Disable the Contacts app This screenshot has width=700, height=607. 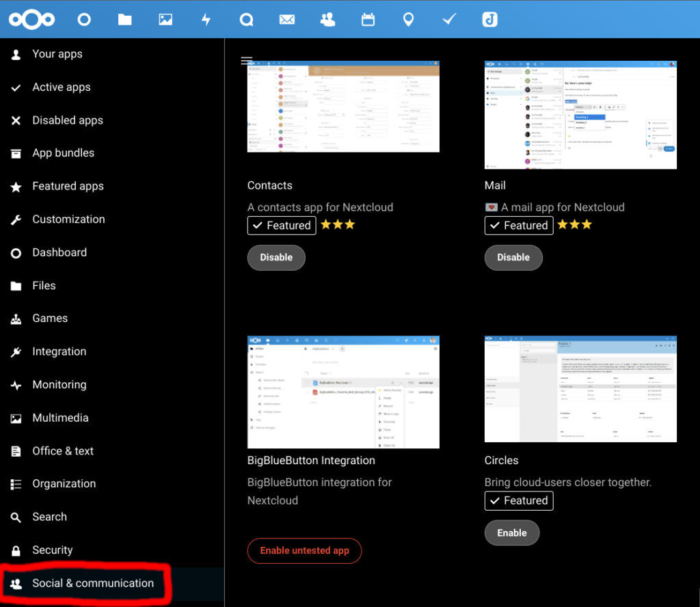276,258
